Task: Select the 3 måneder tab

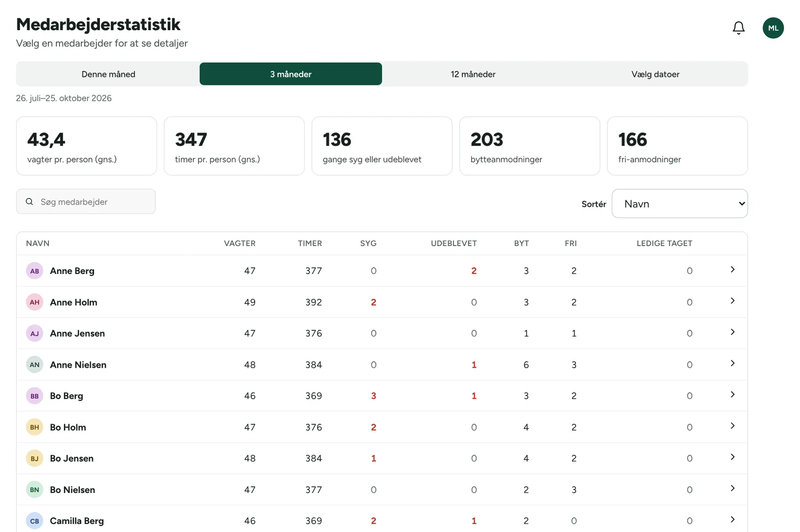Action: (291, 74)
